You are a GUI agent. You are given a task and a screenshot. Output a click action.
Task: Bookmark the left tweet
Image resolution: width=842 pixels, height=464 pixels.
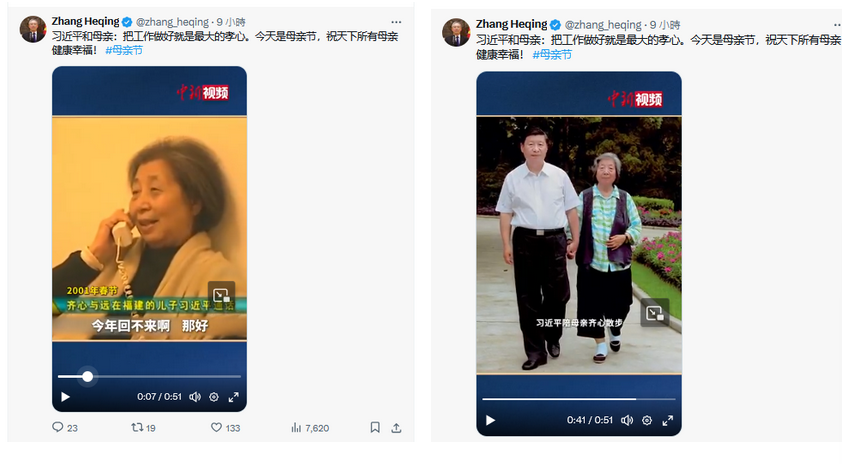pyautogui.click(x=375, y=427)
